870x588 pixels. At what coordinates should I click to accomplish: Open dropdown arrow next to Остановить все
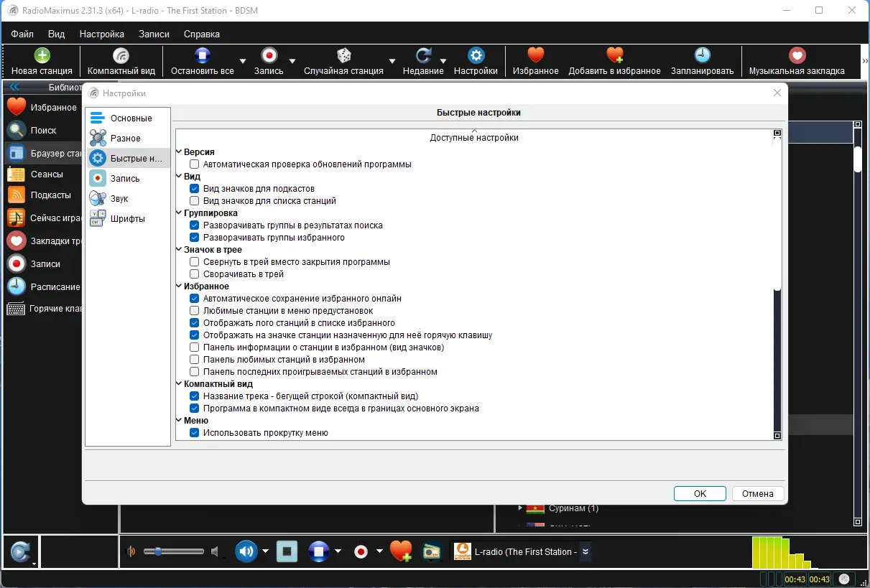tap(243, 61)
